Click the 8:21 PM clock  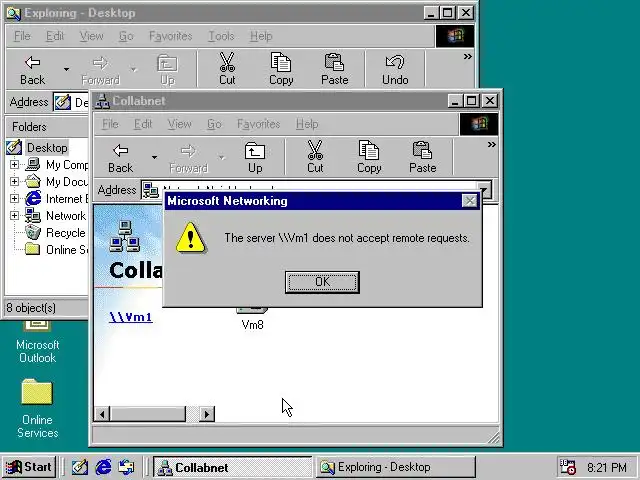pyautogui.click(x=607, y=467)
